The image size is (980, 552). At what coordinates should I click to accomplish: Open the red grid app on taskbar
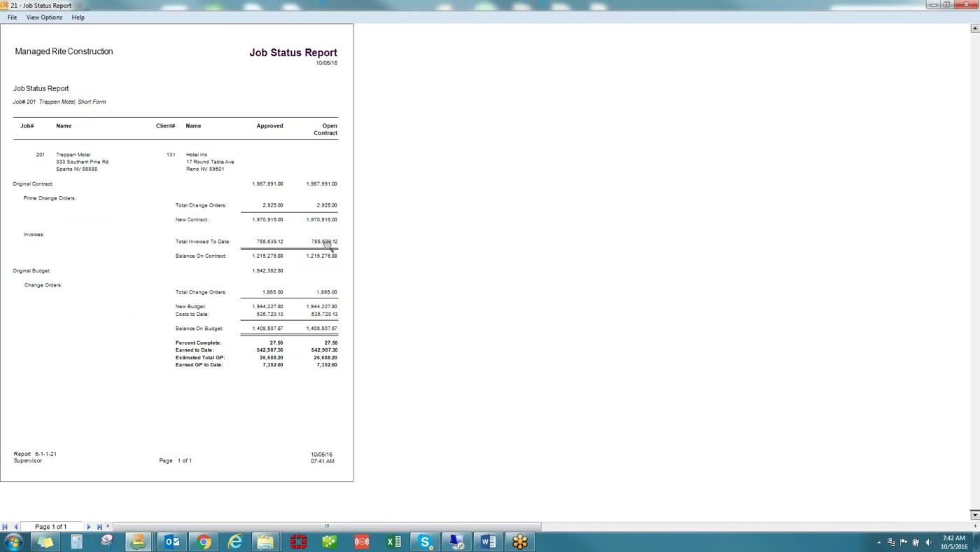coord(298,541)
